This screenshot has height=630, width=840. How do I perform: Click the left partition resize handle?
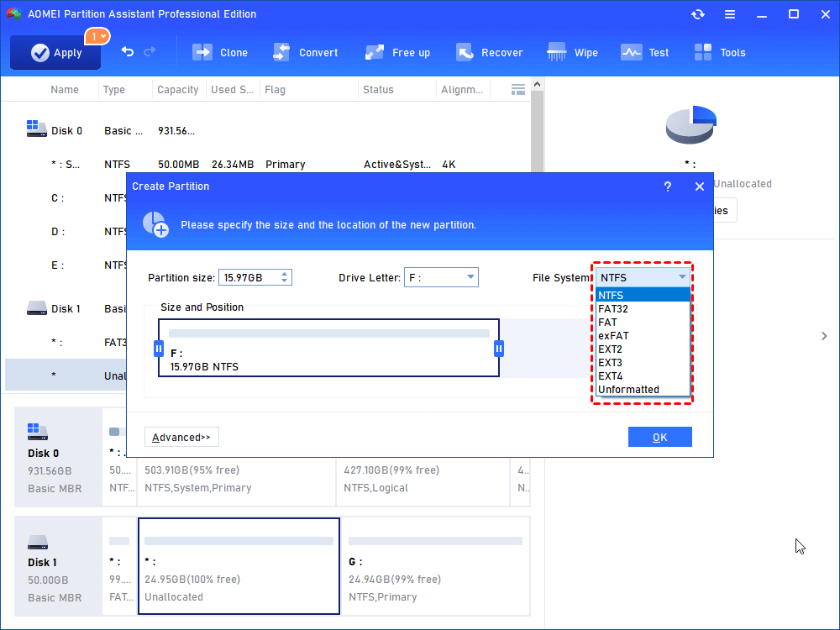(x=159, y=349)
